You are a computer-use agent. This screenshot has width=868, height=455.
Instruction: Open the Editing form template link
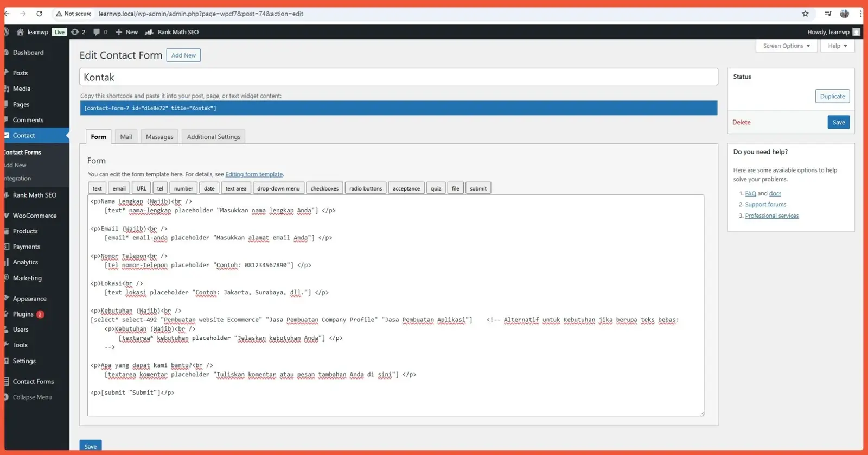[x=254, y=174]
